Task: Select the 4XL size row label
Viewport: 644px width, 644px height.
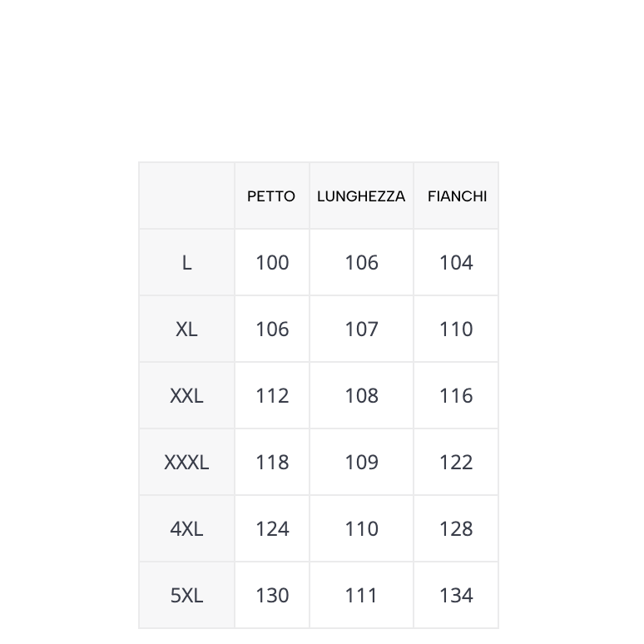Action: click(x=187, y=528)
